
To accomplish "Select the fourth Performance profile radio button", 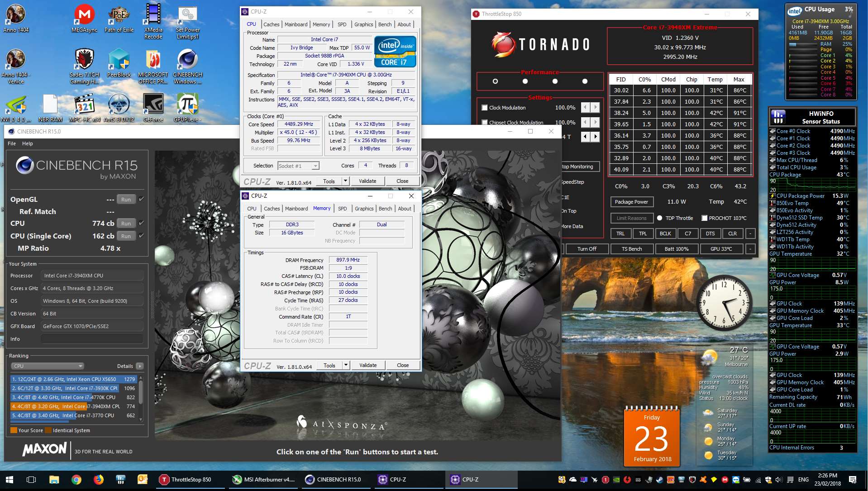I will coord(585,81).
